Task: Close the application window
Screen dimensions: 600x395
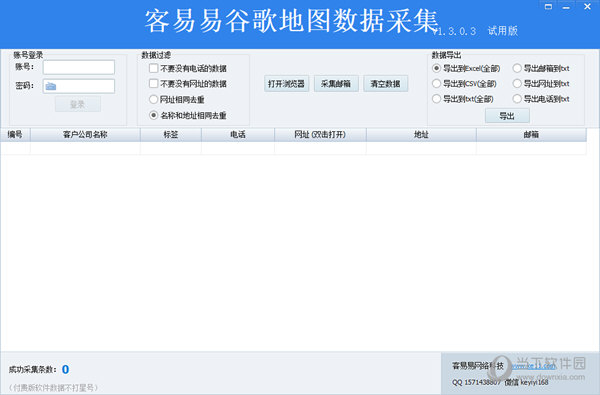Action: 587,7
